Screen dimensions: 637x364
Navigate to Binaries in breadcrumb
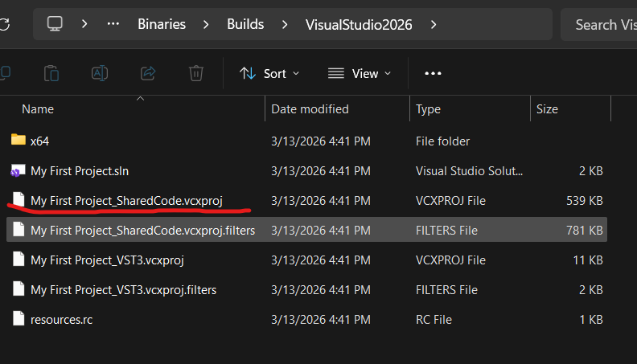click(x=162, y=25)
